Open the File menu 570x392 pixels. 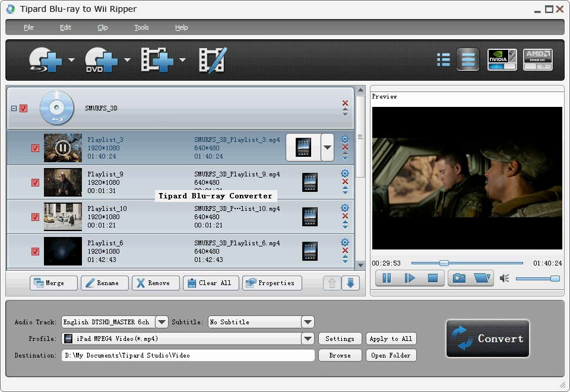pyautogui.click(x=28, y=27)
